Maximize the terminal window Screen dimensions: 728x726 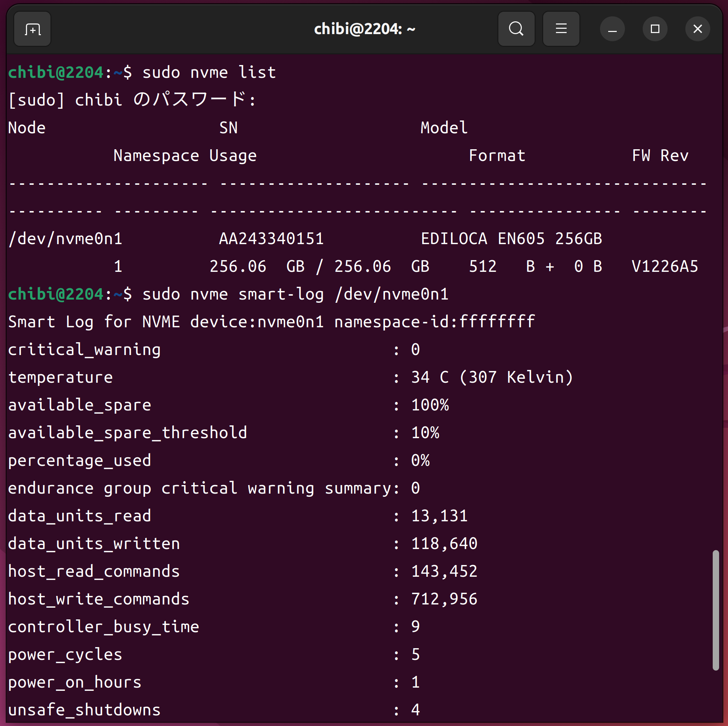click(x=654, y=29)
